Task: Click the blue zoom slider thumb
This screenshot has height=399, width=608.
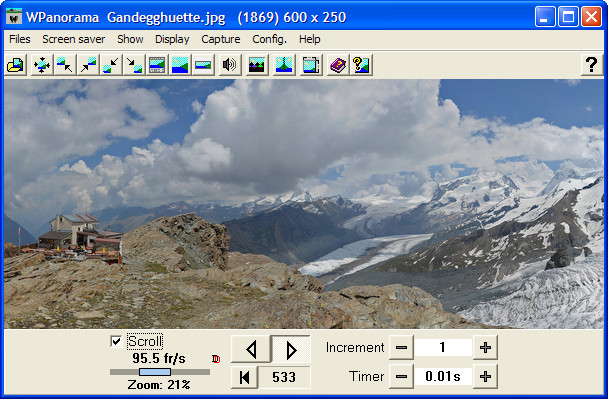Action: [155, 372]
